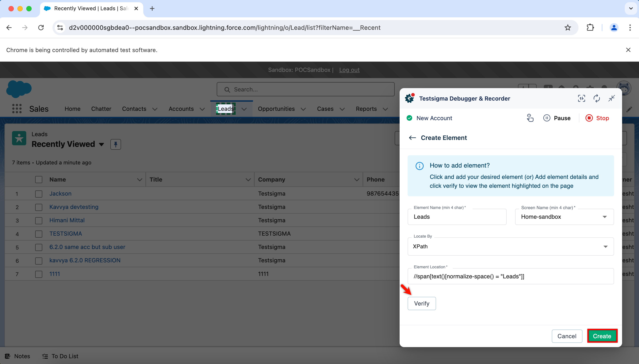This screenshot has height=364, width=639.
Task: Open the Locate By XPath dropdown
Action: 510,247
